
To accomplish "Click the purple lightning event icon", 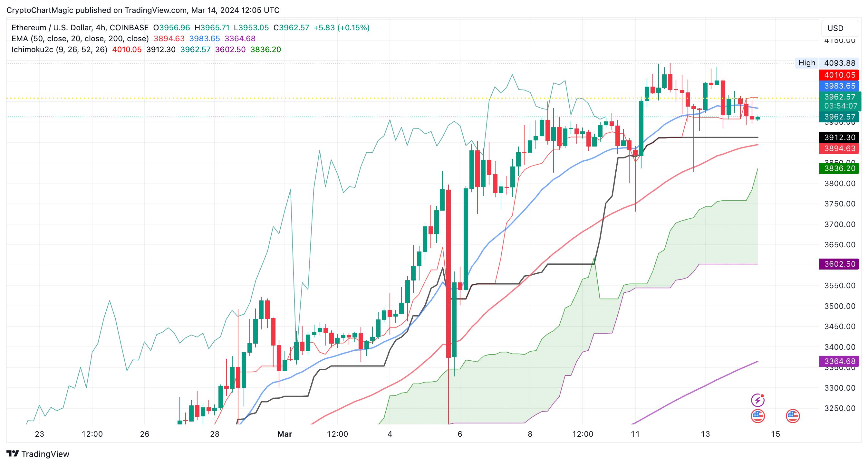I will click(757, 400).
